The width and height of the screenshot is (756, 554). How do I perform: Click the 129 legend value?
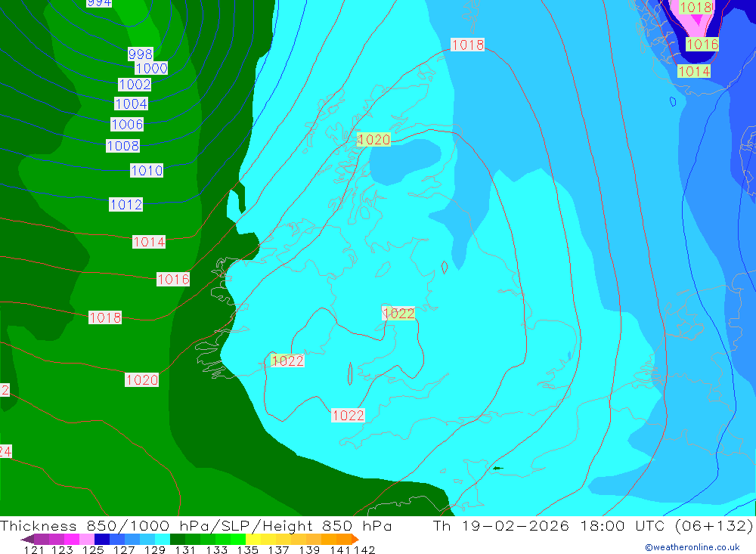[x=155, y=549]
